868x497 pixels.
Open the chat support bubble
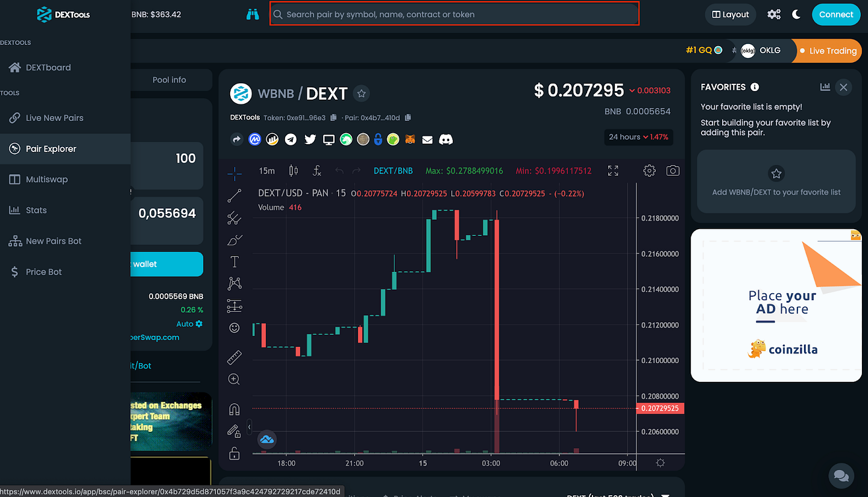pos(841,475)
